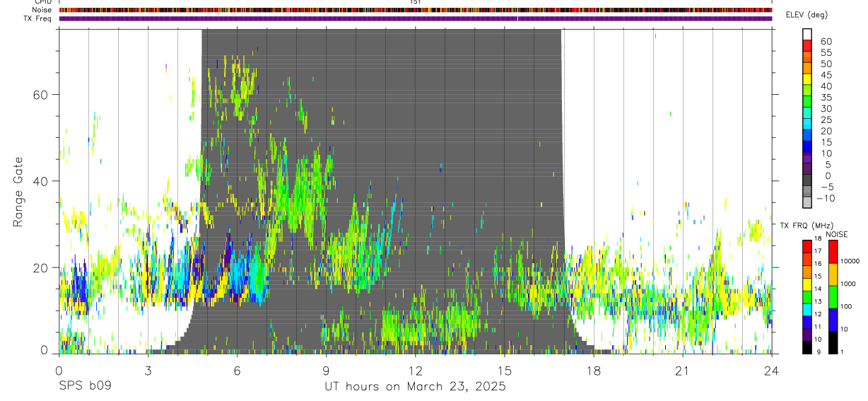Select the cyan segment of TX FRQ bar

click(x=807, y=309)
